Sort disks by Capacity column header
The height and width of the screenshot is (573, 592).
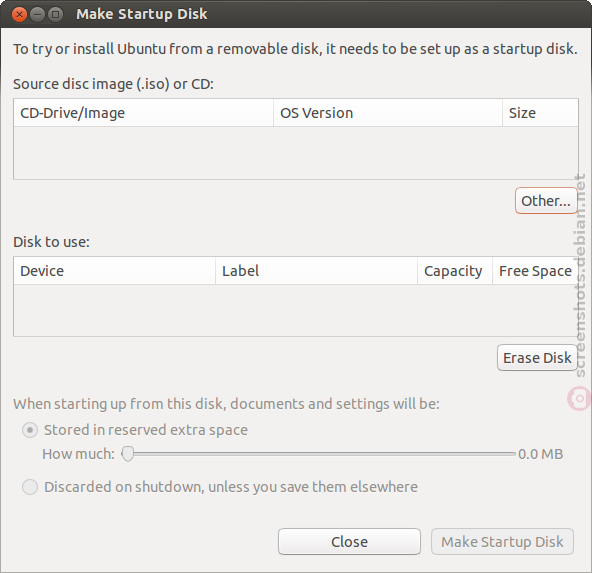(455, 271)
